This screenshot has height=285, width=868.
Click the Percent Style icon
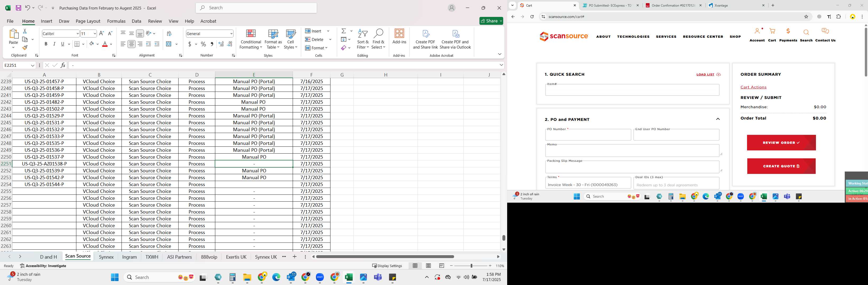(203, 44)
